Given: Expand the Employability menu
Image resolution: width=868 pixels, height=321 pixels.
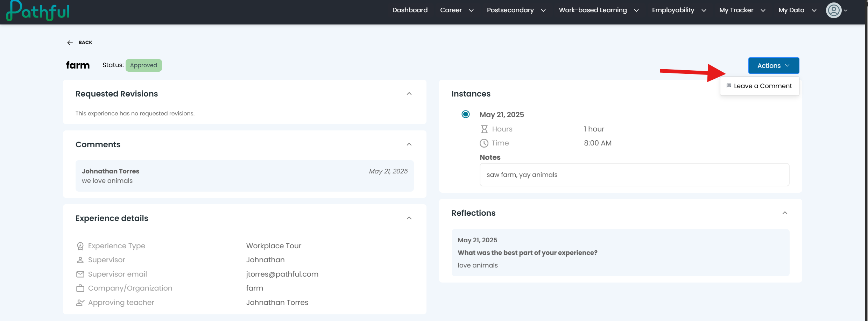Looking at the screenshot, I should (x=679, y=10).
